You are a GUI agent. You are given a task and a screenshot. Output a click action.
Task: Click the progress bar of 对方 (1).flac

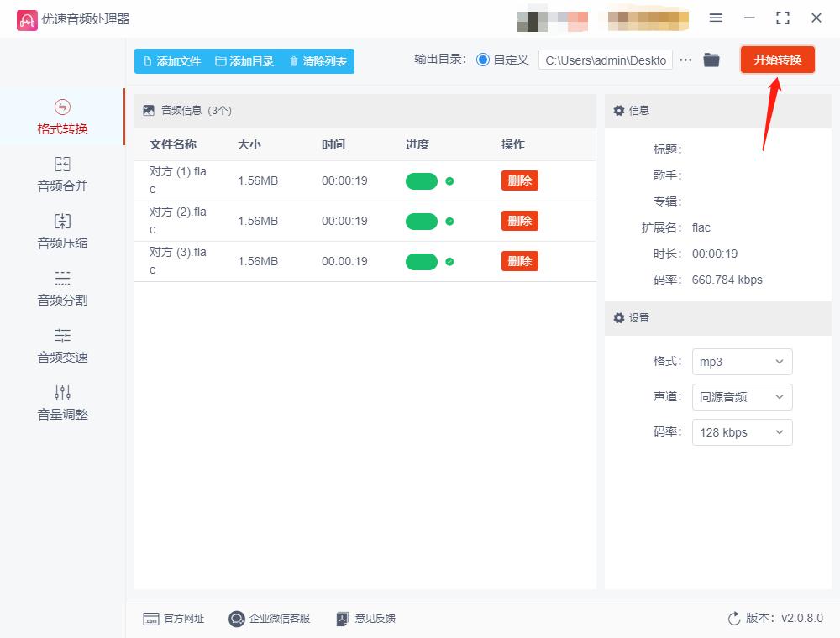(x=422, y=180)
